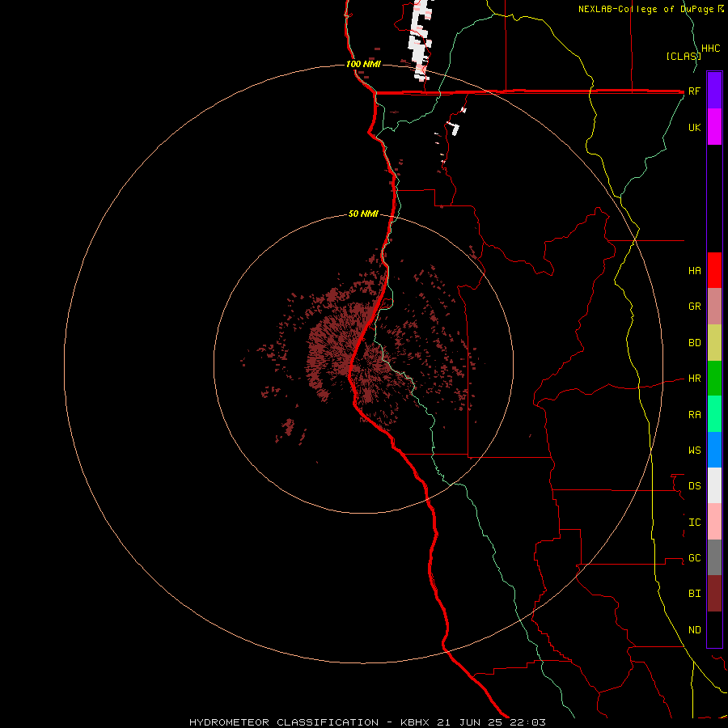
Task: Click the "RA" legend label
Action: click(x=694, y=415)
